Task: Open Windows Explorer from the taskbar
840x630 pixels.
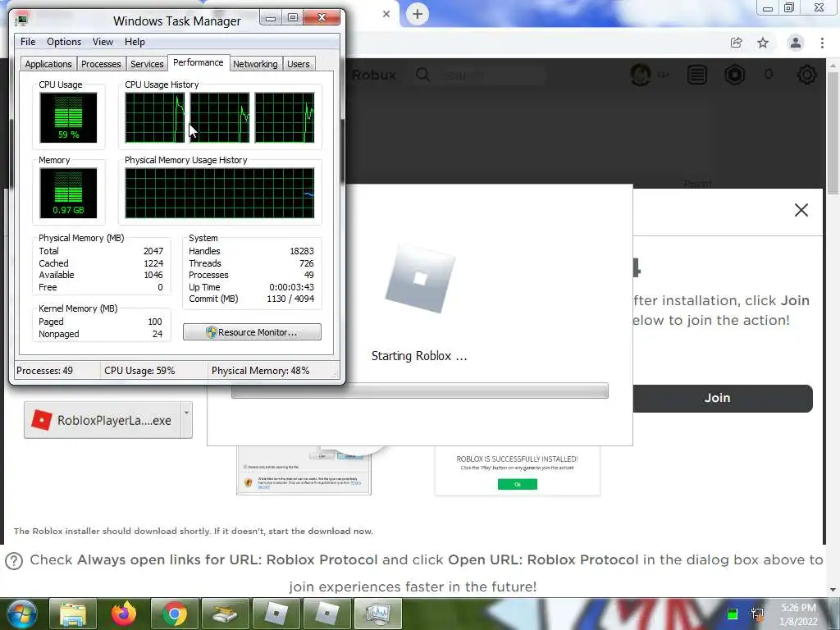Action: pyautogui.click(x=73, y=614)
